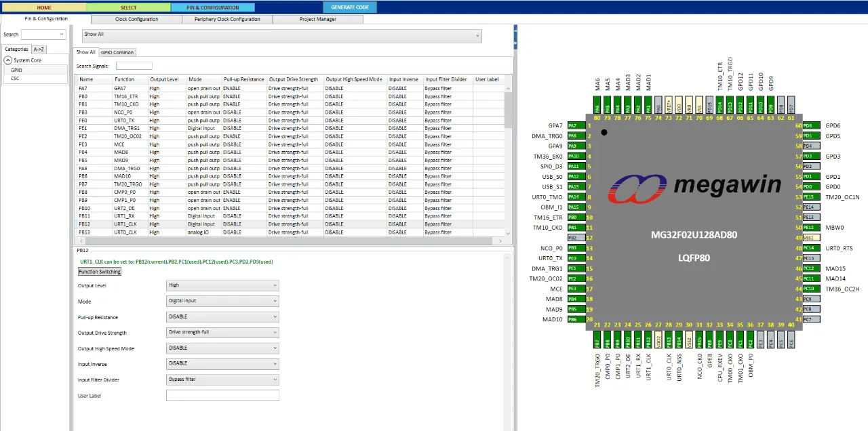Image resolution: width=868 pixels, height=431 pixels.
Task: Select pin PC14 on the chip diagram
Action: [x=812, y=248]
